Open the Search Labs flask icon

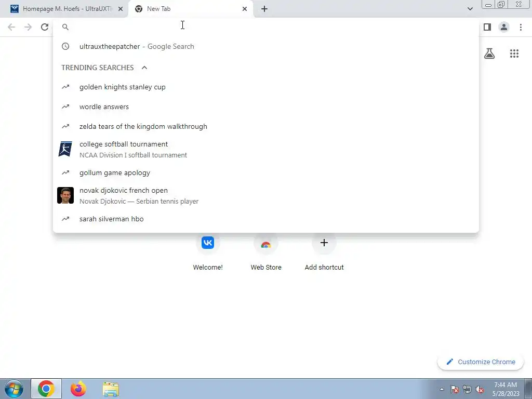pyautogui.click(x=489, y=54)
